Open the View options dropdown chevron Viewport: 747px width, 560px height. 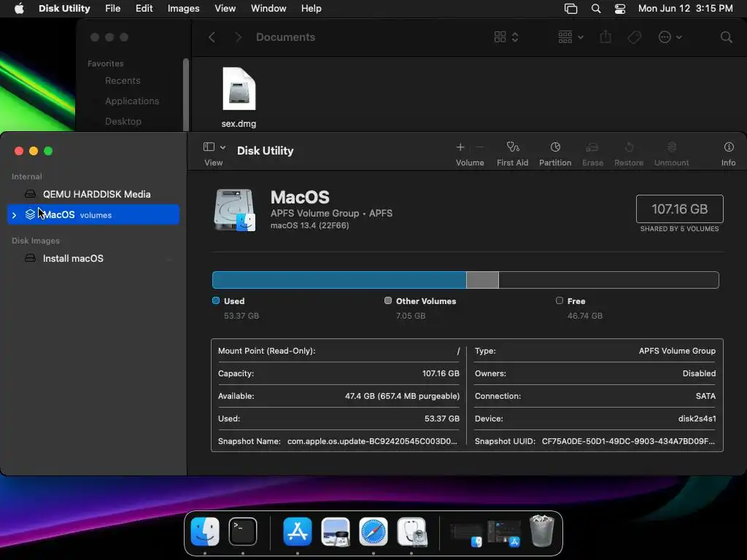tap(222, 147)
